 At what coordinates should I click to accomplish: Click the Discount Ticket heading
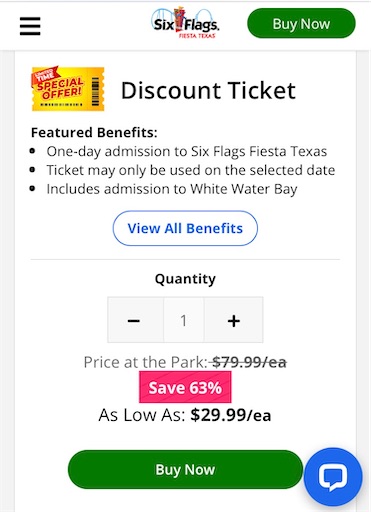pyautogui.click(x=208, y=90)
